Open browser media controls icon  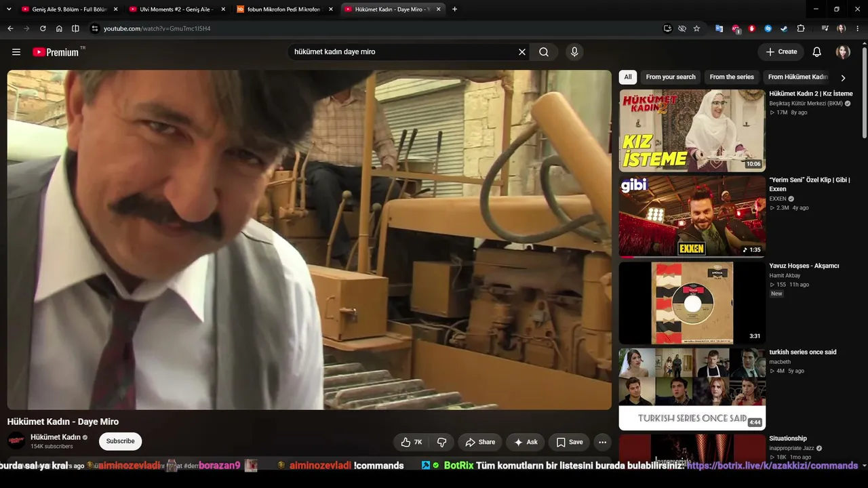pyautogui.click(x=825, y=28)
